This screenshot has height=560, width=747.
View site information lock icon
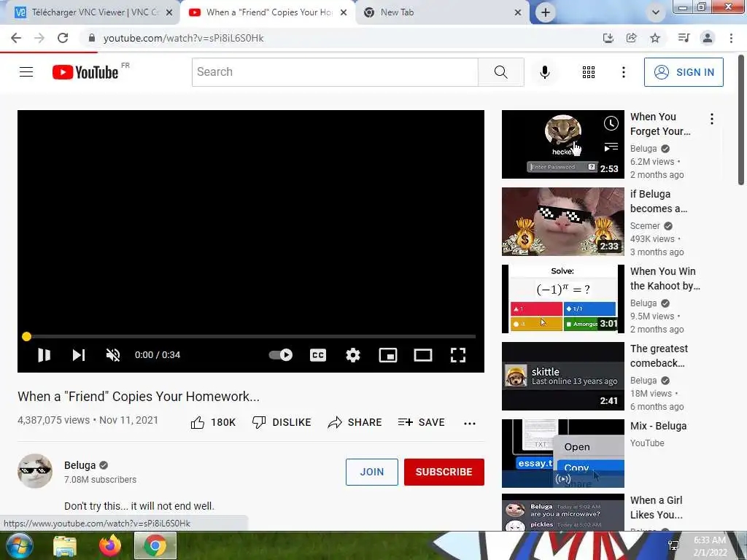[x=92, y=38]
